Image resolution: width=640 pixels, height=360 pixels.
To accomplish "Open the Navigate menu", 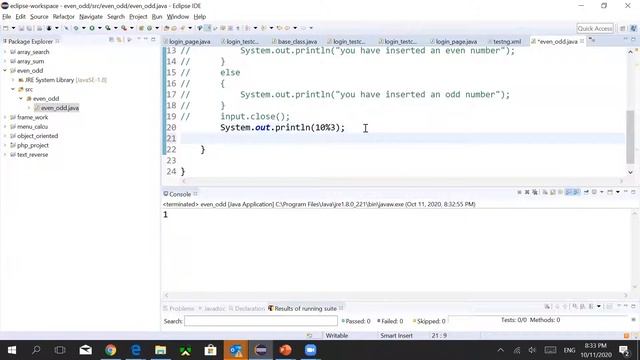I will point(91,17).
